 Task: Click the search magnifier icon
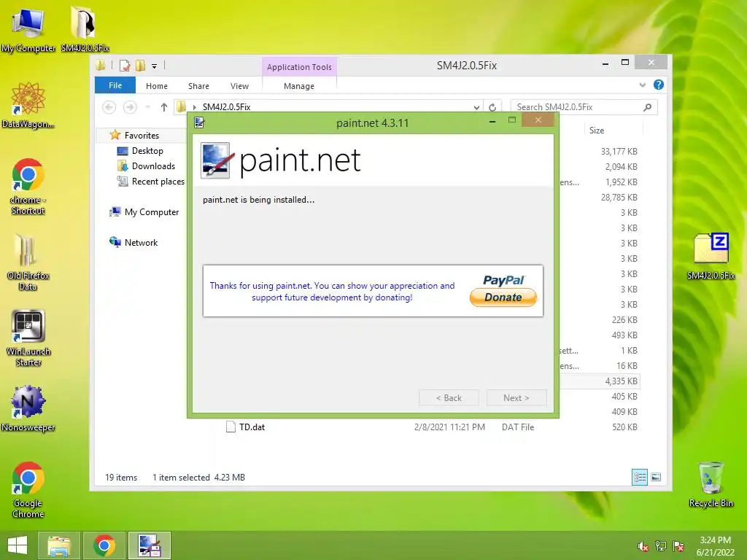point(648,107)
